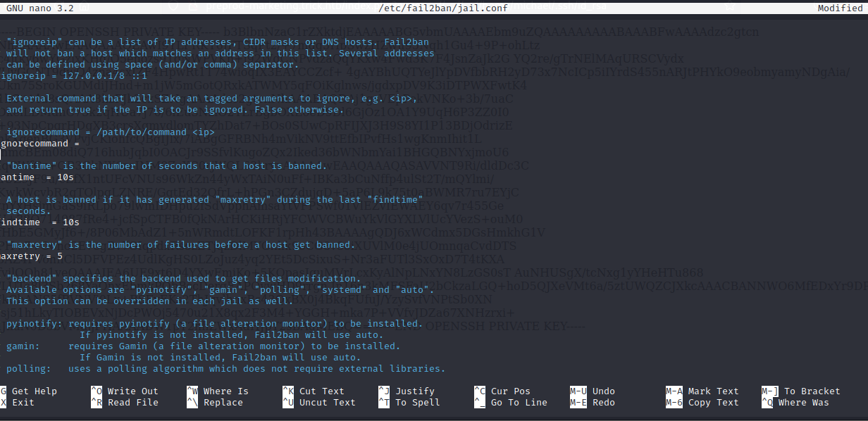Viewport: 868px width, 421px height.
Task: Click the Undo shortcut
Action: tap(603, 391)
